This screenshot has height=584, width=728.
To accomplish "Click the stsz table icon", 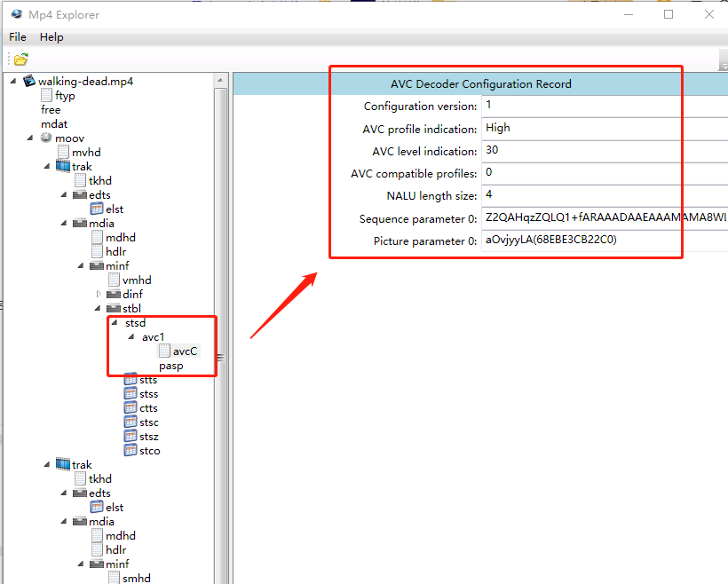I will coord(131,437).
